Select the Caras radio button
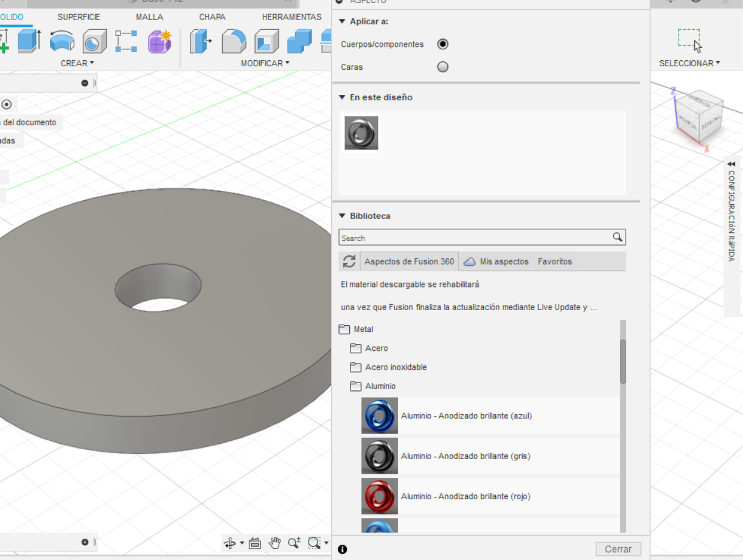 (x=443, y=67)
